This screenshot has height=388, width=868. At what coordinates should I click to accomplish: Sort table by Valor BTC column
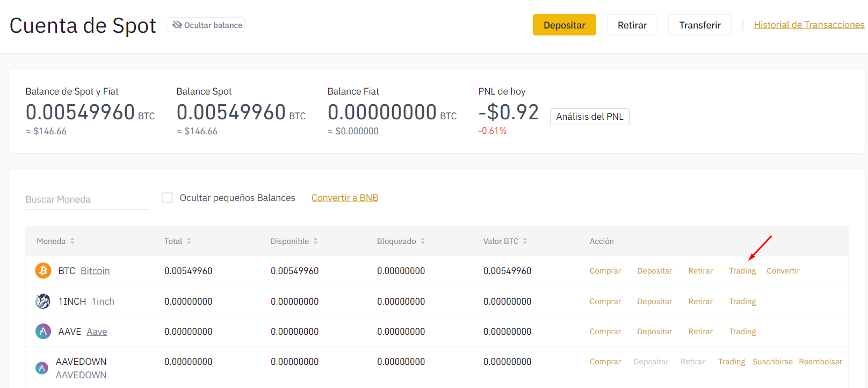point(505,241)
